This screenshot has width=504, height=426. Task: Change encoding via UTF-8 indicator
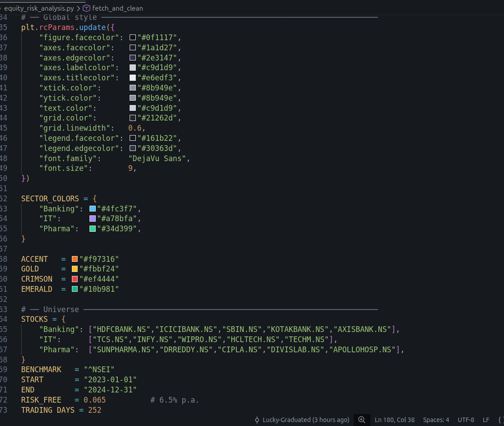click(x=466, y=419)
